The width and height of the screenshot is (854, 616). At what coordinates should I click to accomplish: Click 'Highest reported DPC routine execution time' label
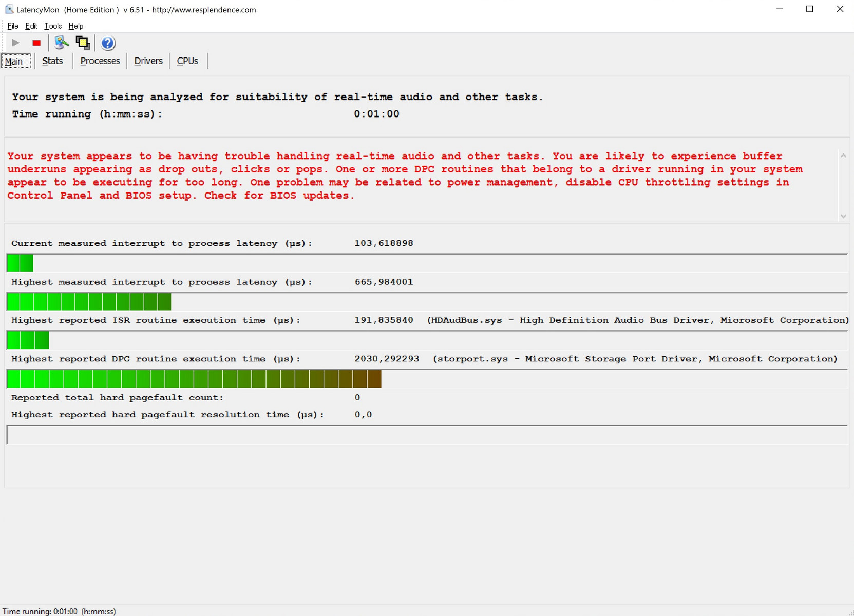coord(156,359)
